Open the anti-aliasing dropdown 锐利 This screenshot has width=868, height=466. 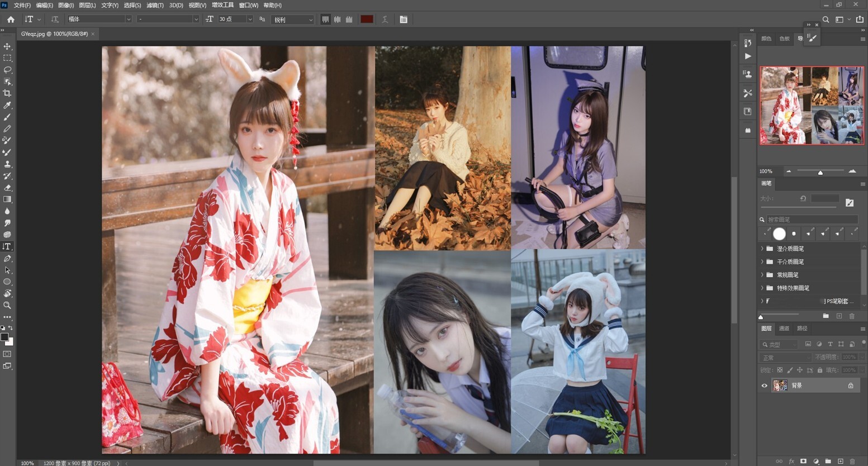293,20
